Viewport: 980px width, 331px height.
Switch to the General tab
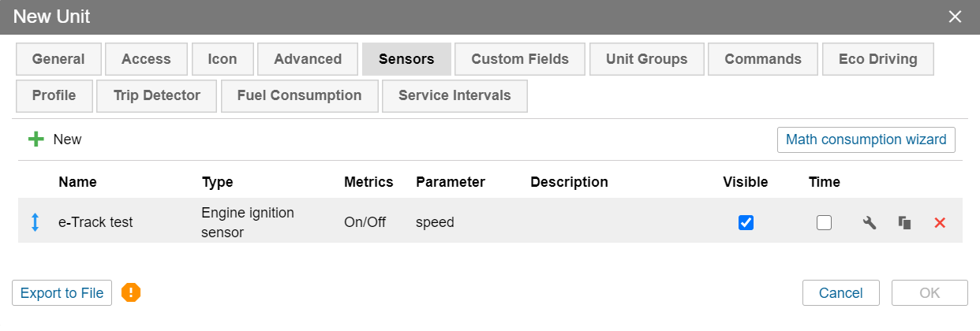pos(58,59)
